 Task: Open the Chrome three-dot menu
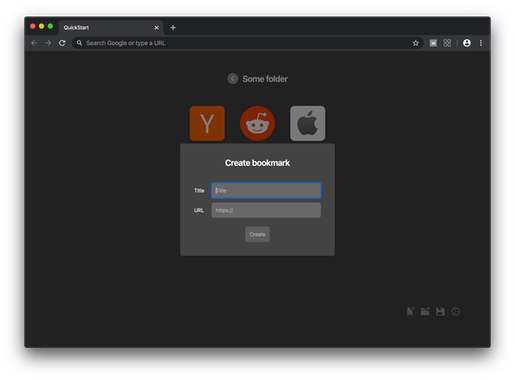481,43
